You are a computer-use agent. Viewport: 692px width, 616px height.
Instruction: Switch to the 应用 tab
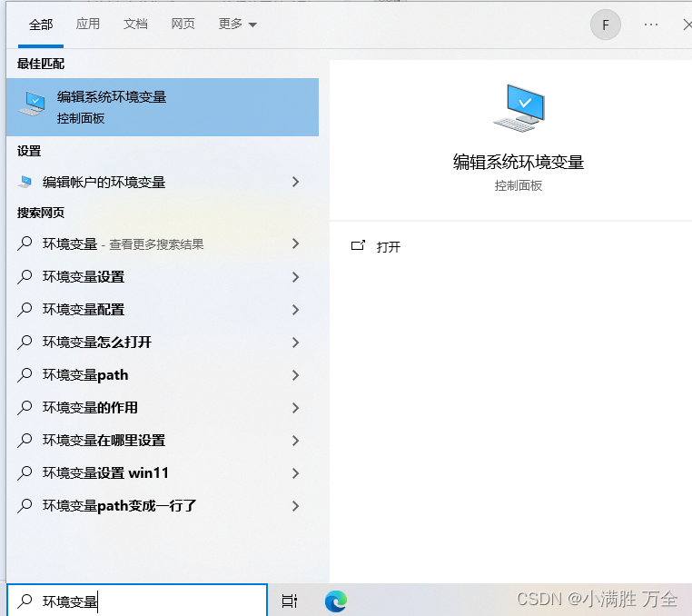88,24
